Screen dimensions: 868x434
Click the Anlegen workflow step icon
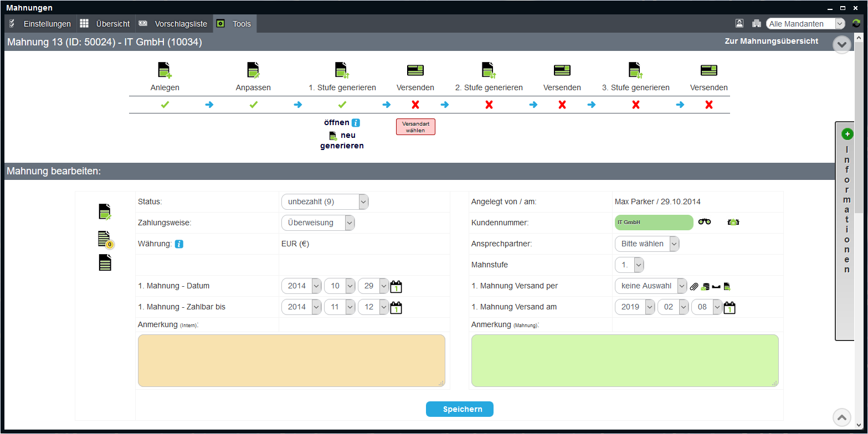coord(165,70)
